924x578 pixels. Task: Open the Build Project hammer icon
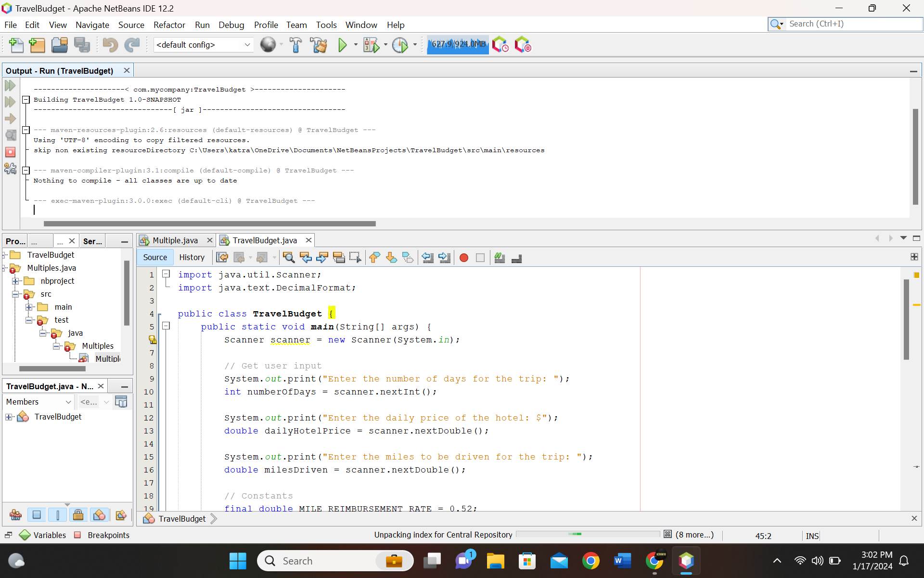(295, 45)
